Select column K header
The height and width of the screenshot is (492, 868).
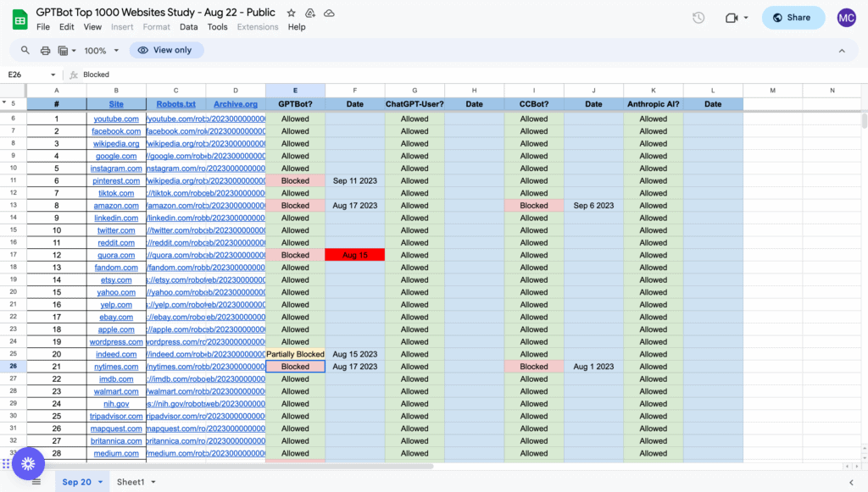click(x=654, y=90)
